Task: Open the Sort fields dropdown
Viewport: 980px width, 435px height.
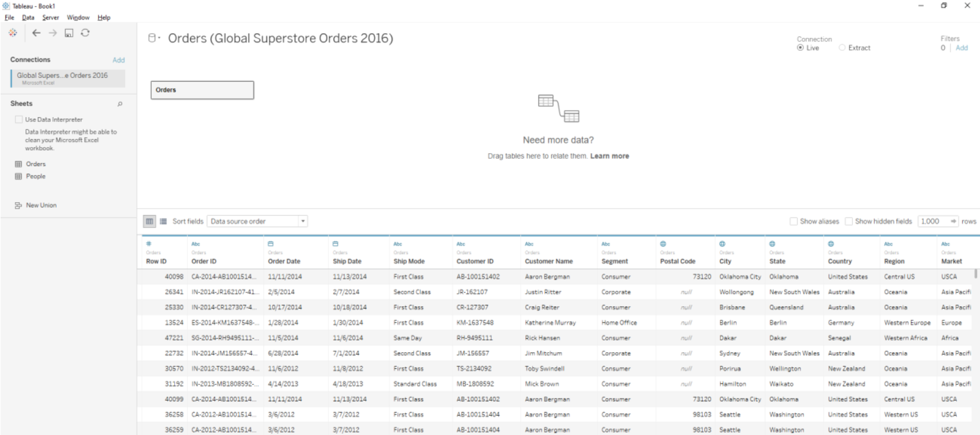Action: tap(257, 221)
